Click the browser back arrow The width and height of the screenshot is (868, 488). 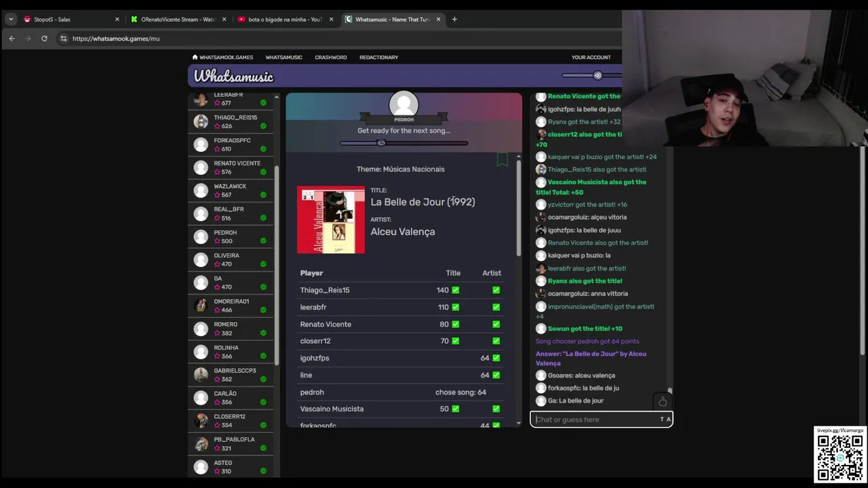point(12,39)
